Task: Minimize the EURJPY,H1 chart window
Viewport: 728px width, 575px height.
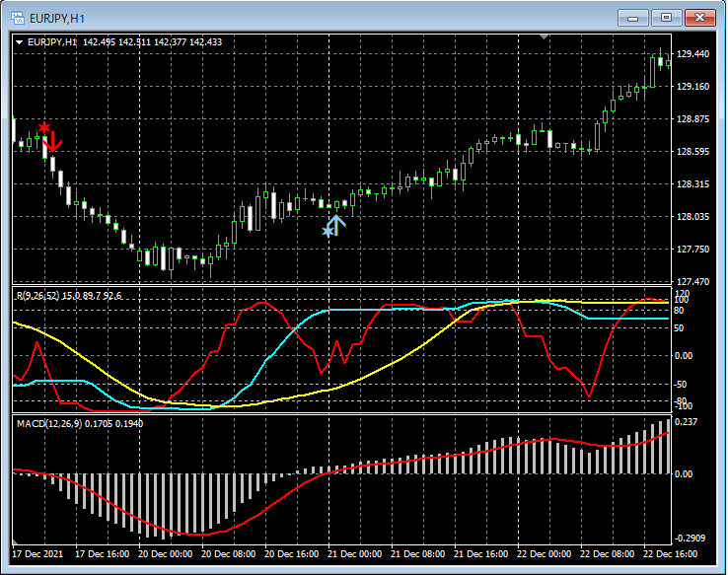Action: (x=633, y=17)
